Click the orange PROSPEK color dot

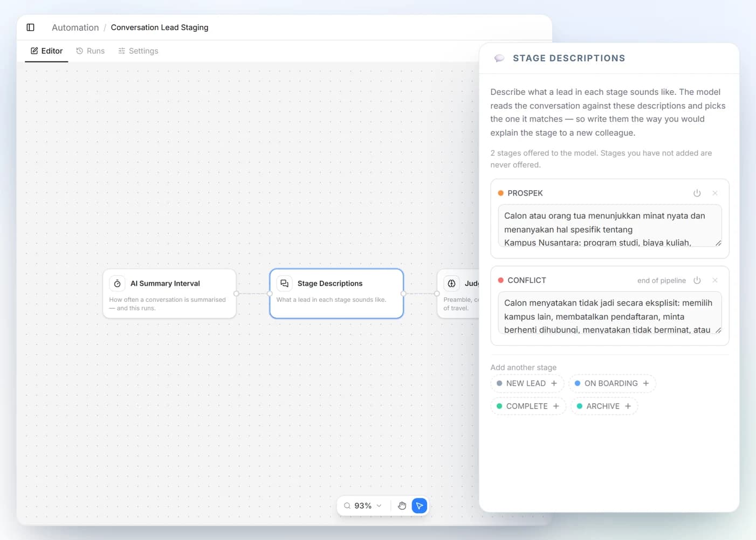point(501,193)
